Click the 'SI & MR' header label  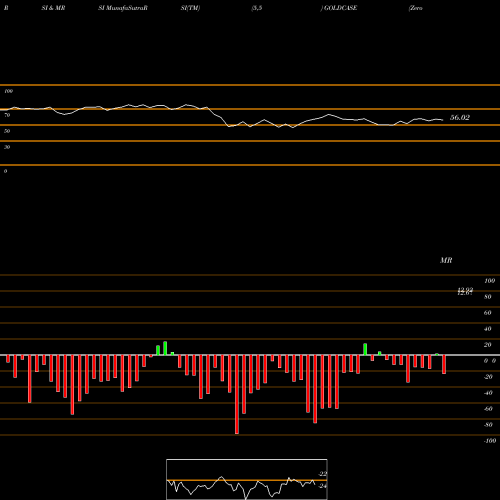click(x=53, y=8)
